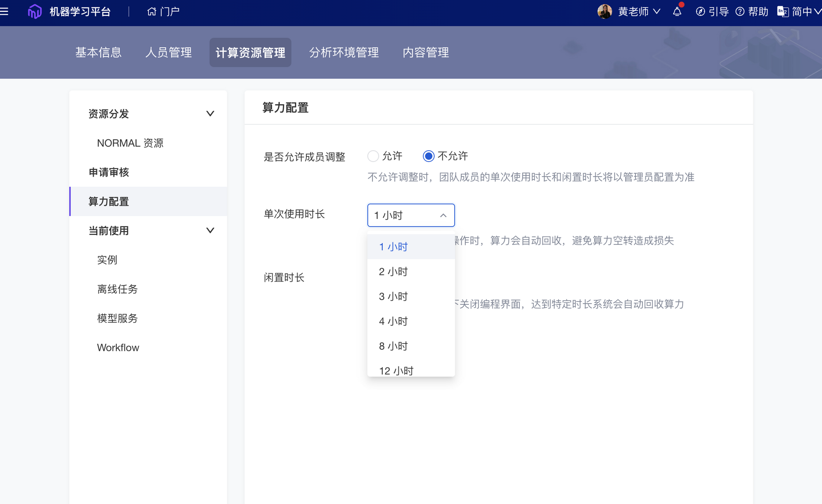
Task: Open 申请审核 in the sidebar
Action: 109,172
